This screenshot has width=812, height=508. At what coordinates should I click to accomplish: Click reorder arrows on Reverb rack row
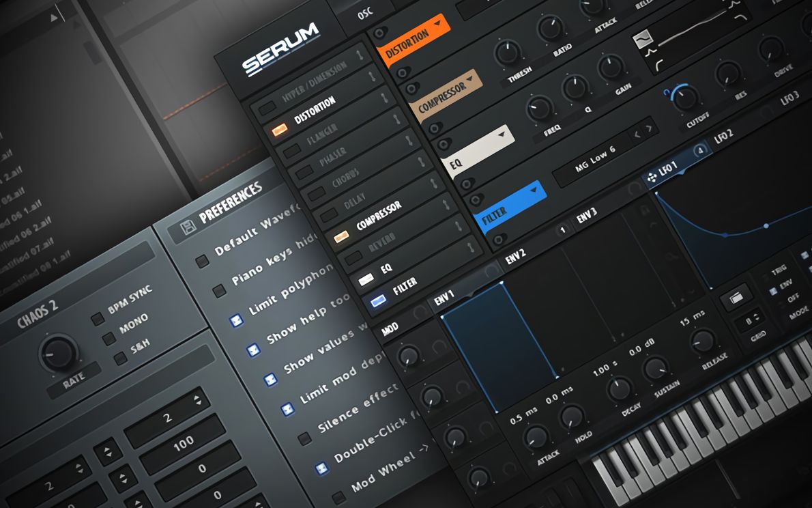pos(446,205)
